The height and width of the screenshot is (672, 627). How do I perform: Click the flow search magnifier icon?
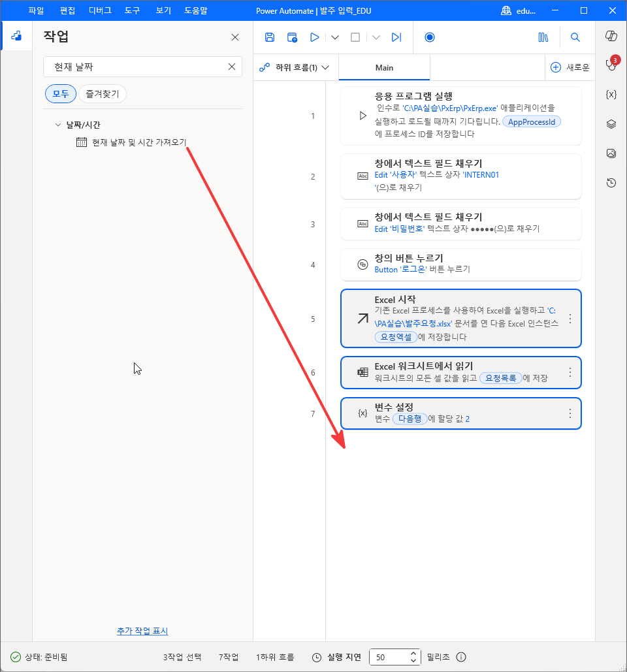pyautogui.click(x=575, y=37)
